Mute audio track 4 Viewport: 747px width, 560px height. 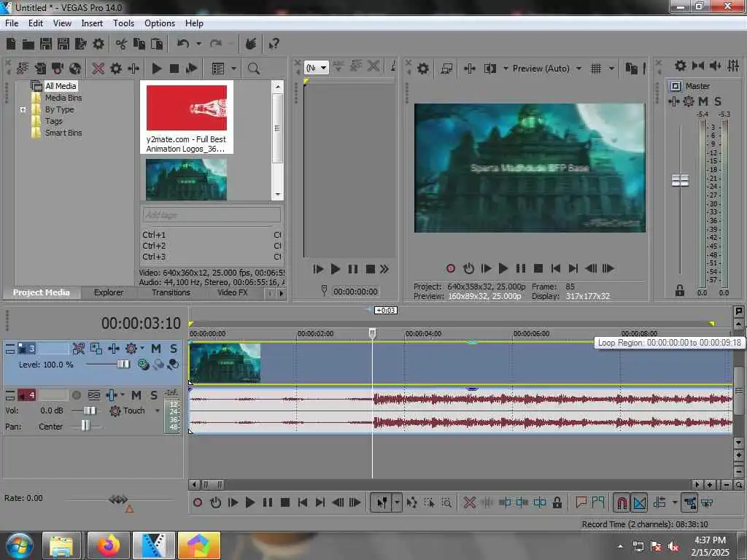(136, 395)
